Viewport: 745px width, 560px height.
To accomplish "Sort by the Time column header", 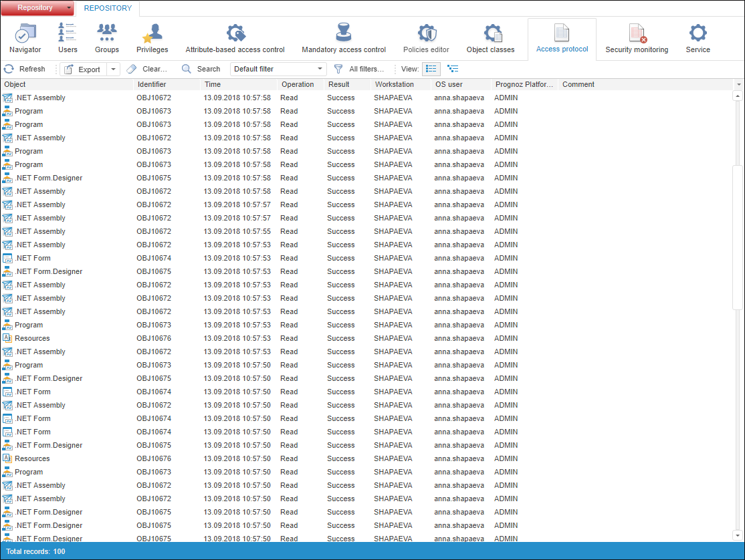I will click(239, 84).
